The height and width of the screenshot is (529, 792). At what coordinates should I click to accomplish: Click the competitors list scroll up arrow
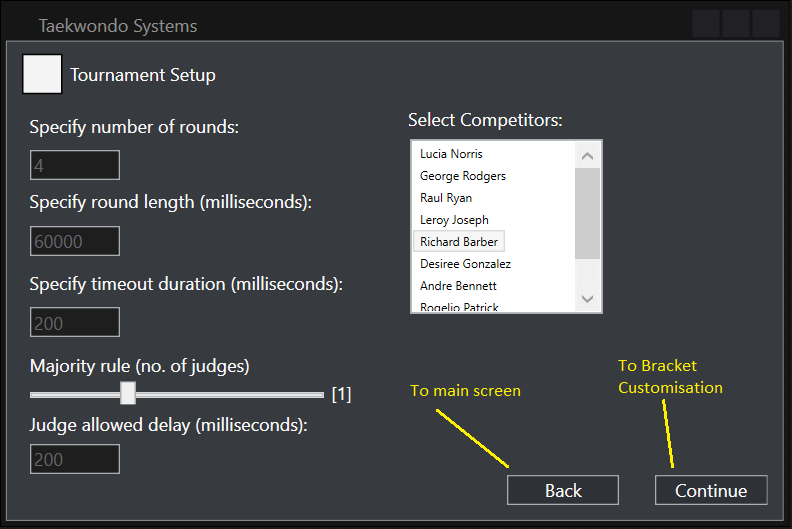pos(587,155)
